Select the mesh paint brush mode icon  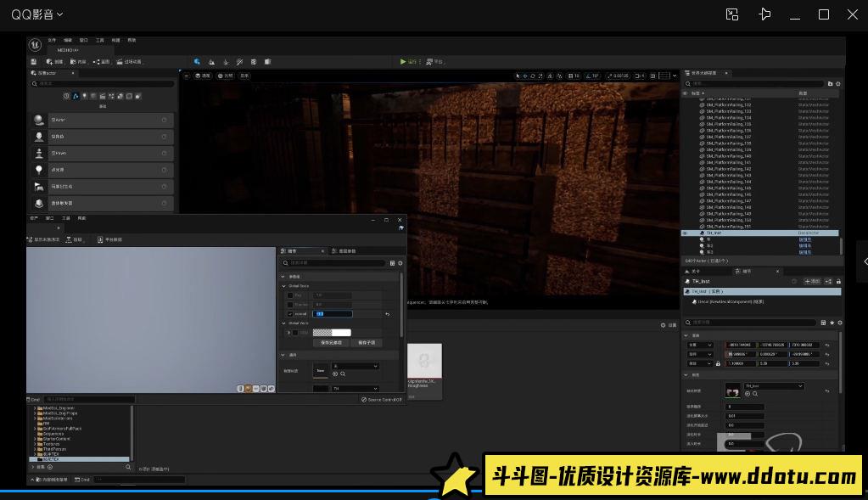(x=239, y=61)
